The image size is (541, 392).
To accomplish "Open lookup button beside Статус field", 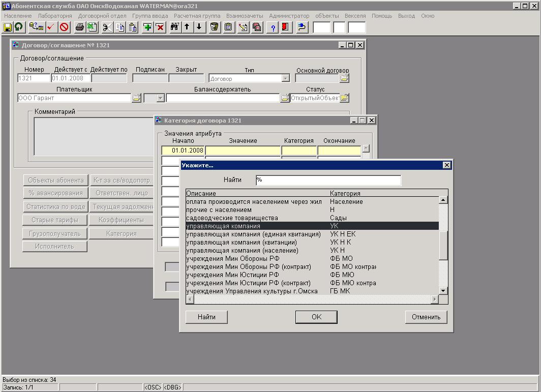I will (x=345, y=98).
